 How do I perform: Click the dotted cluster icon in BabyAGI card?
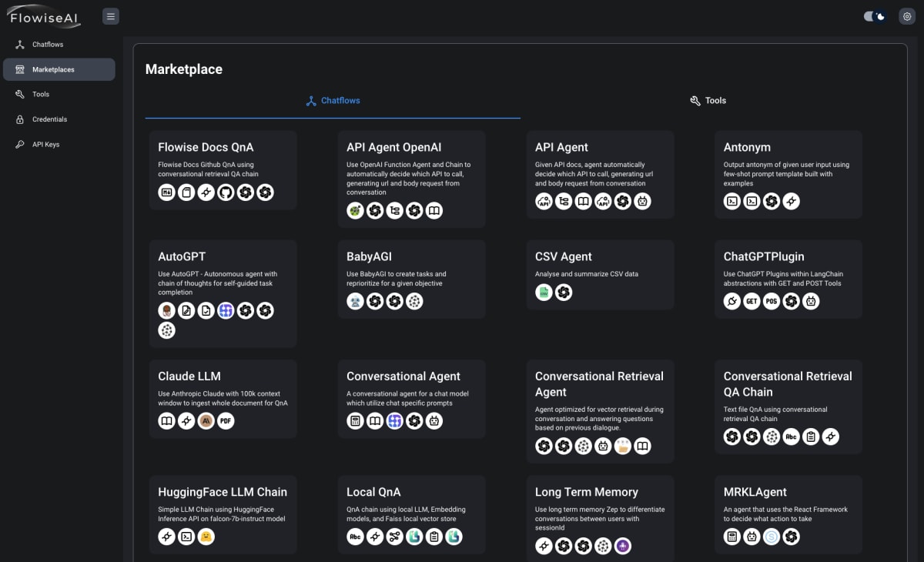click(x=414, y=302)
